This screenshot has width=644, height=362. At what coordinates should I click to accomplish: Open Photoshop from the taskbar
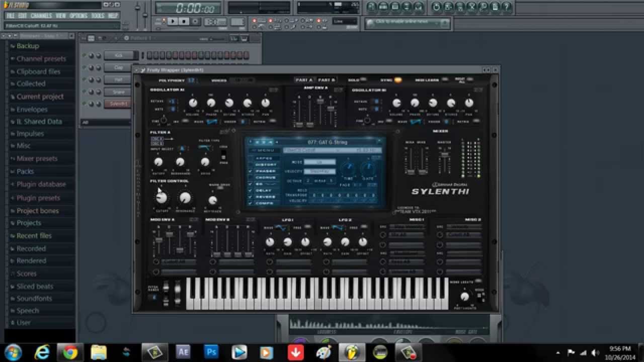(x=211, y=352)
